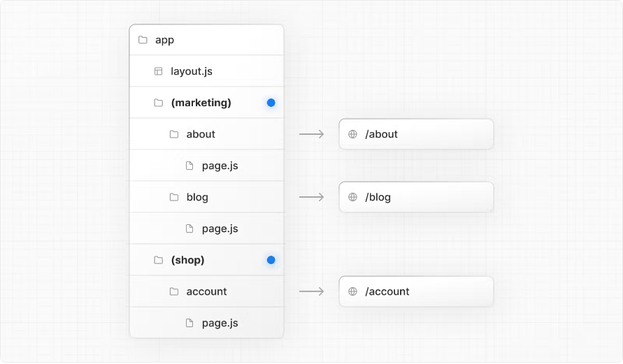This screenshot has height=364, width=623.
Task: Click the account folder icon
Action: 174,291
